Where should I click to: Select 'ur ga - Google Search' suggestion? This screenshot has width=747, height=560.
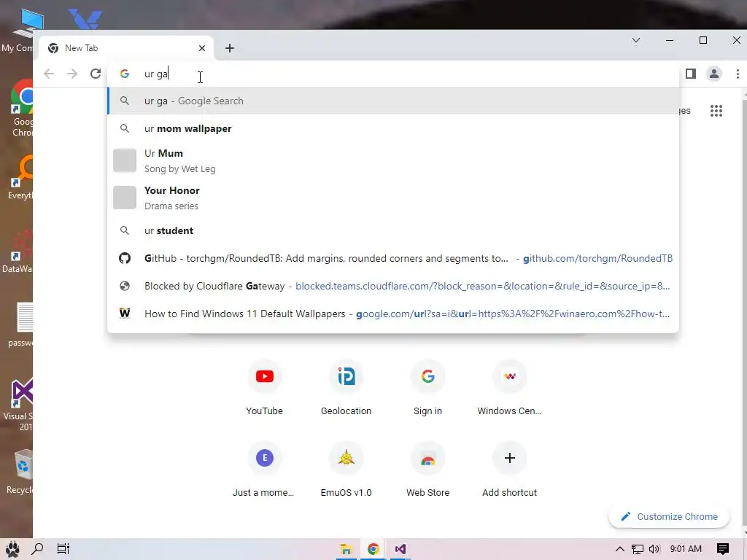pos(393,101)
